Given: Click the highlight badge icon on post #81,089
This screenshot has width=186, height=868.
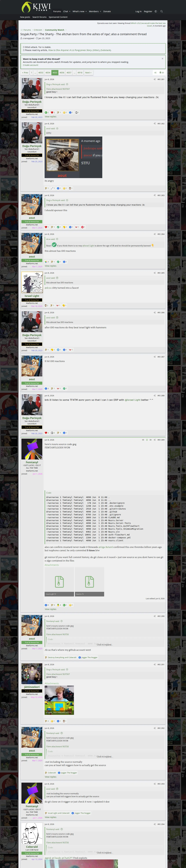Looking at the screenshot, I should tap(147, 440).
